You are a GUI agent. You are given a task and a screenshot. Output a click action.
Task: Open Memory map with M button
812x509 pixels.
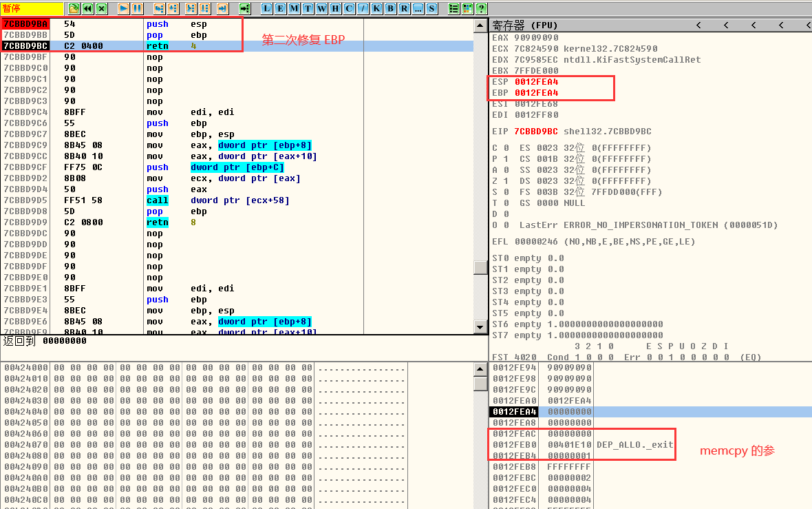click(295, 8)
